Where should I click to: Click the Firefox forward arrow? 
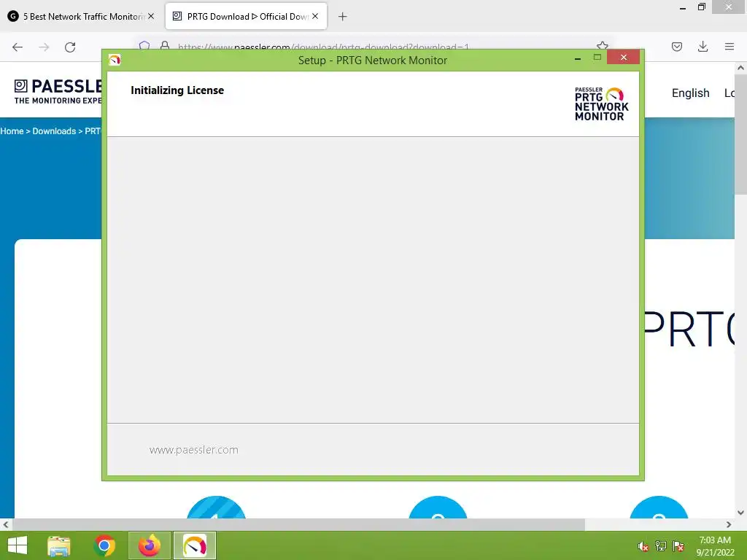point(44,47)
